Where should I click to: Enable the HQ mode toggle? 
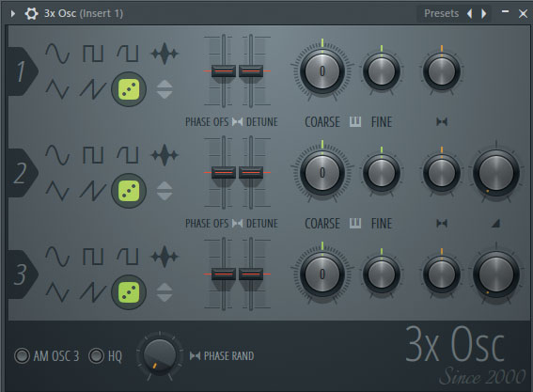96,356
